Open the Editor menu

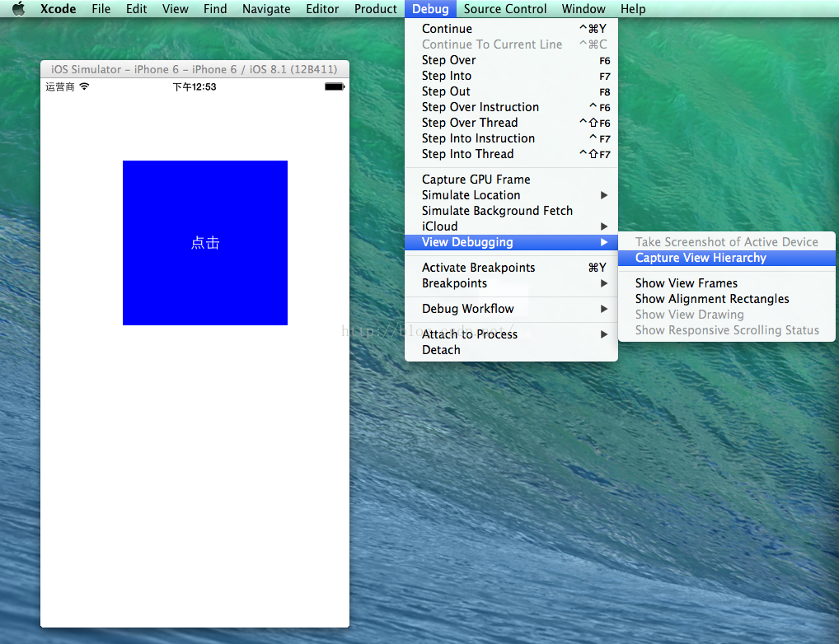pos(322,8)
